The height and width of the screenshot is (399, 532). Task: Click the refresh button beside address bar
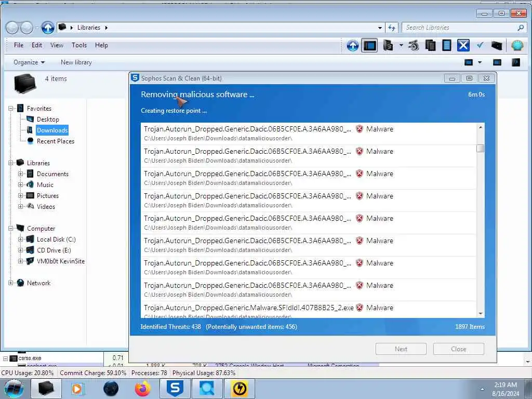[392, 28]
